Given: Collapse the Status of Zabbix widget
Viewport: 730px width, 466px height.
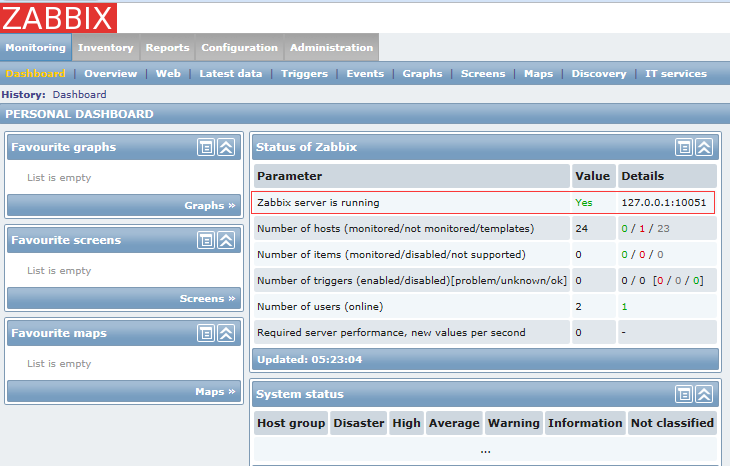Looking at the screenshot, I should click(704, 147).
